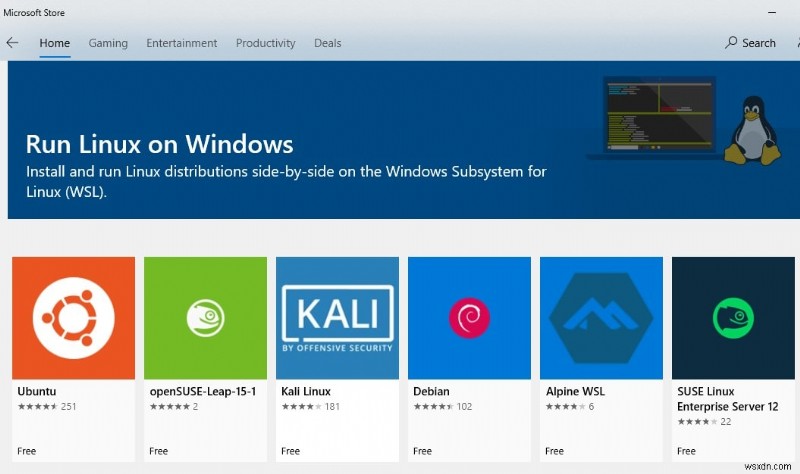Image resolution: width=800 pixels, height=474 pixels.
Task: Open the Ubuntu app tile logo
Action: click(73, 318)
